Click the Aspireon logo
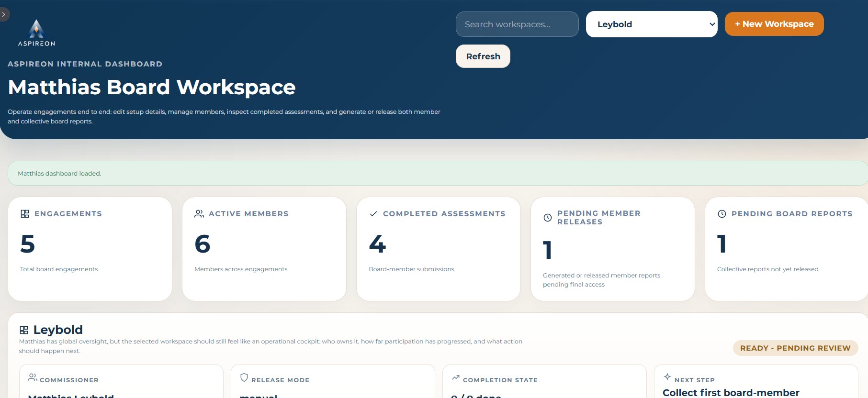Image resolution: width=868 pixels, height=398 pixels. (36, 33)
